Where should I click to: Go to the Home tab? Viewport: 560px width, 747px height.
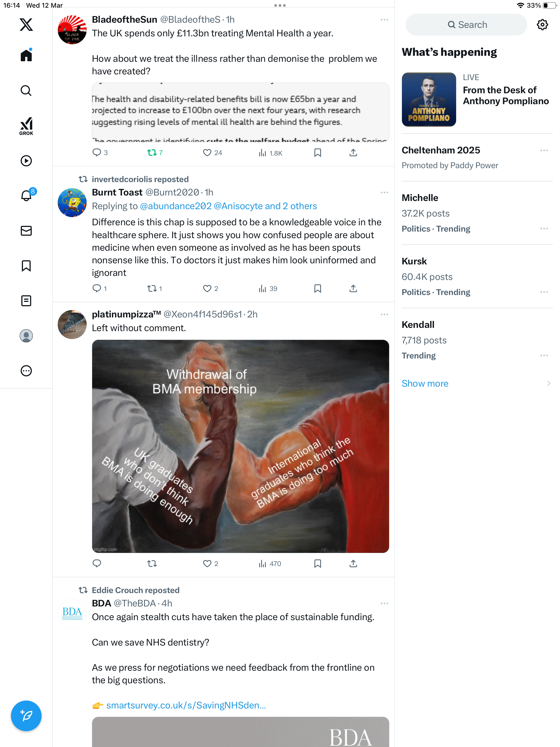(26, 55)
